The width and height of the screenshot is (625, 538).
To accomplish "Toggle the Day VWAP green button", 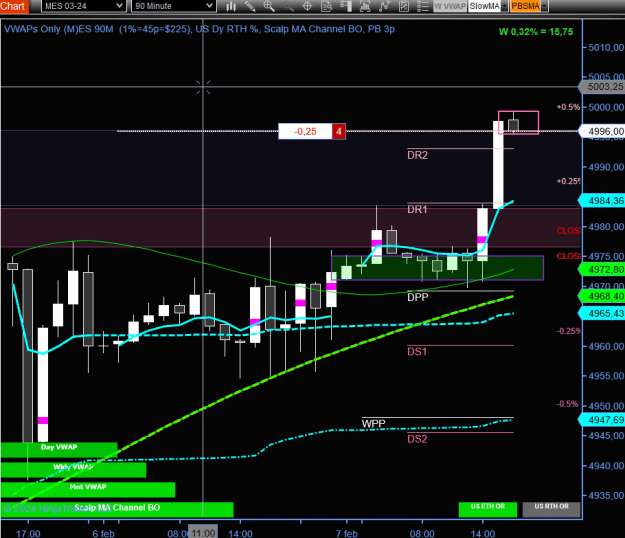I will 59,450.
